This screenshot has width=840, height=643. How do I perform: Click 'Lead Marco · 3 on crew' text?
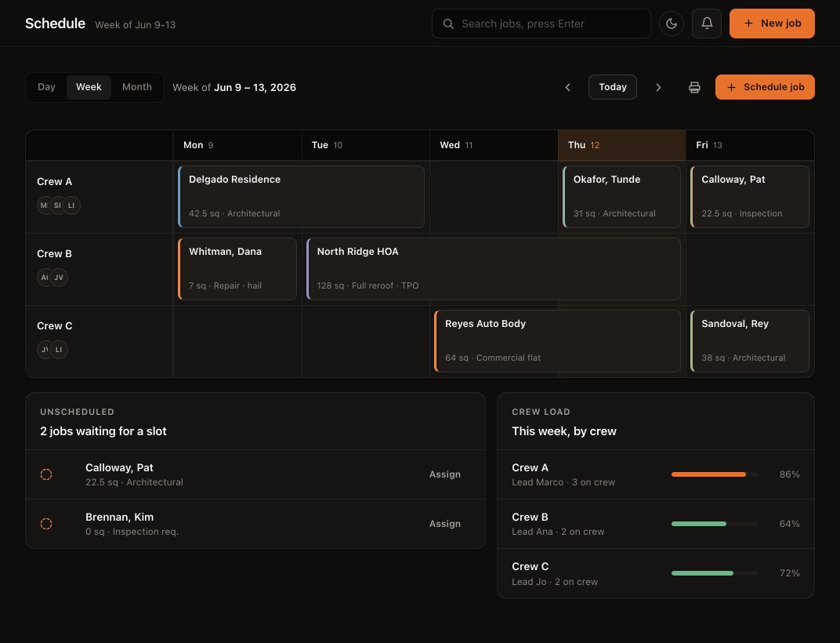pyautogui.click(x=563, y=482)
